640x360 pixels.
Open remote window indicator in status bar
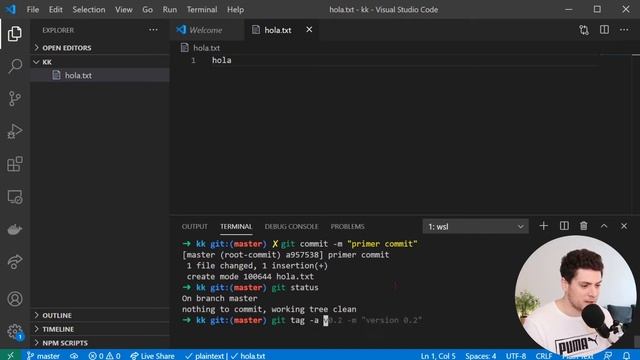pyautogui.click(x=10, y=356)
